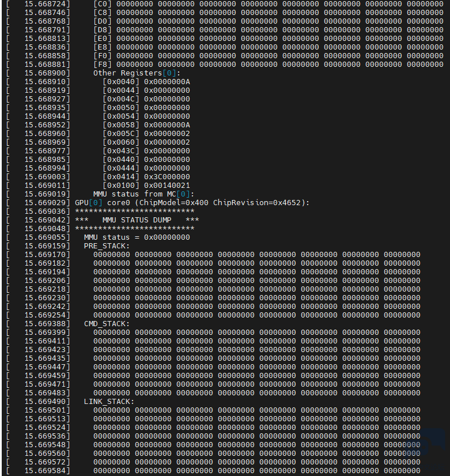Click the PRE_STACK: heading

(x=107, y=246)
